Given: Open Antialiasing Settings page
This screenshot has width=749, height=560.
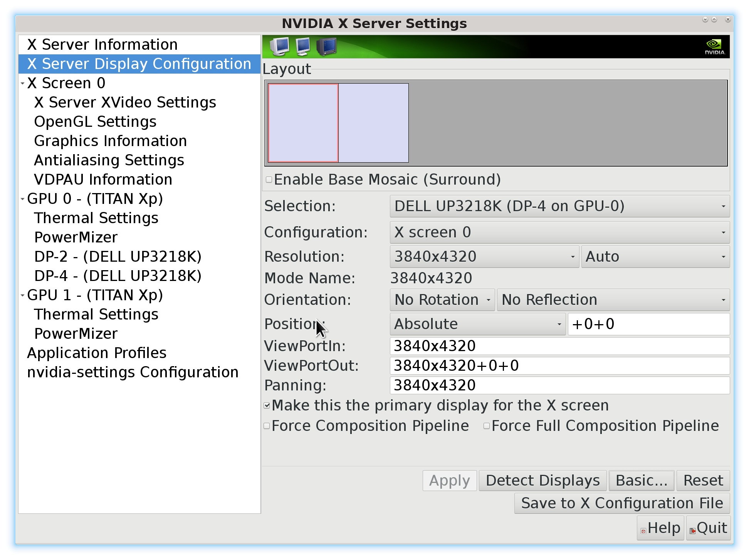Looking at the screenshot, I should point(139,160).
